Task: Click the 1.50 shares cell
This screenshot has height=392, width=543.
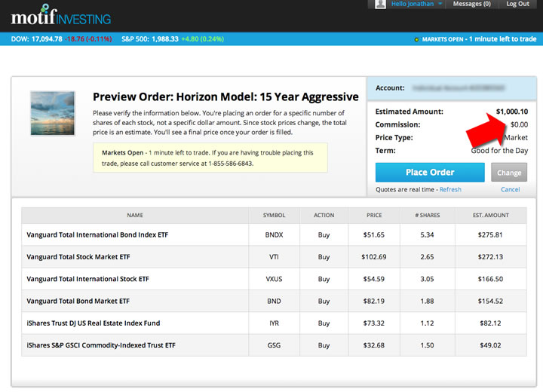Action: (x=427, y=345)
